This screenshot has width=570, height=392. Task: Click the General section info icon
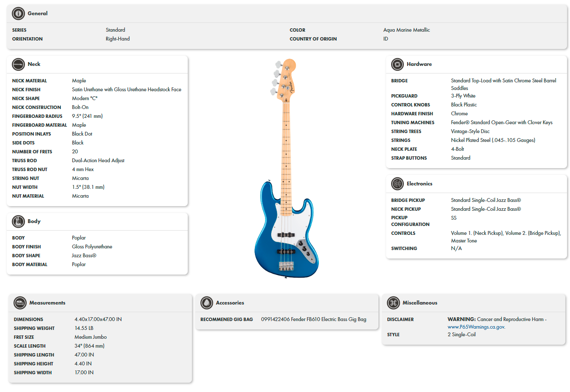coord(18,13)
